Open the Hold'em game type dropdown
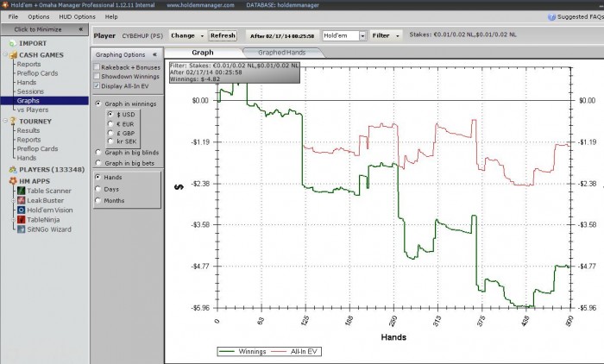Viewport: 604px width, 364px height. [x=362, y=35]
